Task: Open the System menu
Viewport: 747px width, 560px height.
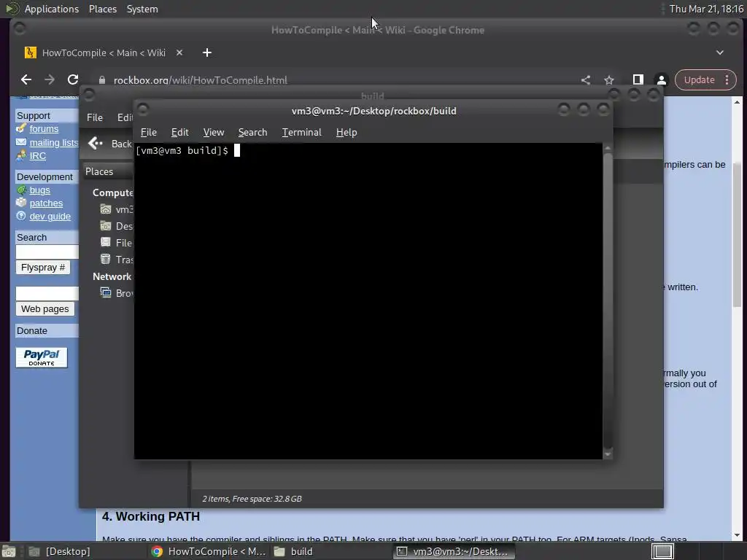Action: [142, 9]
